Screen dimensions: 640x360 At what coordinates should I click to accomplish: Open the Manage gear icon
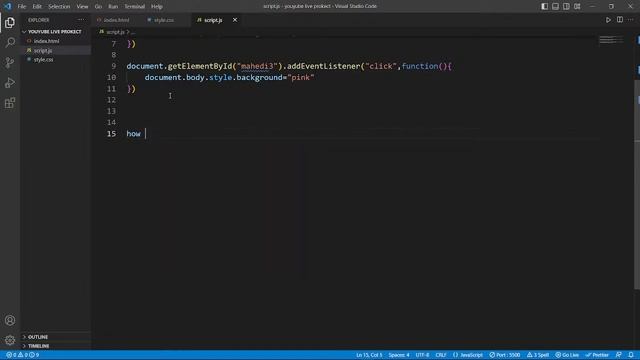(10, 340)
